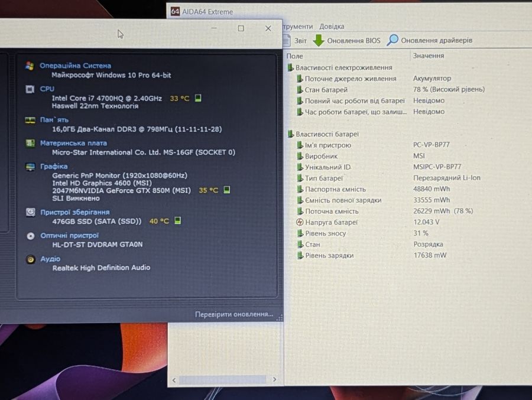Click the battery icon beside Тип батареї
Image resolution: width=532 pixels, height=400 pixels.
(x=300, y=178)
